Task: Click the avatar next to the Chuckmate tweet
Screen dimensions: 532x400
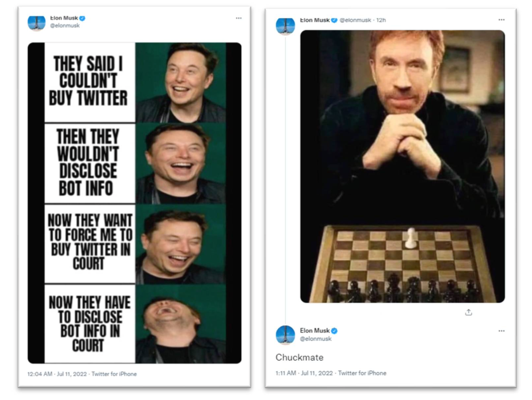Action: pyautogui.click(x=286, y=335)
